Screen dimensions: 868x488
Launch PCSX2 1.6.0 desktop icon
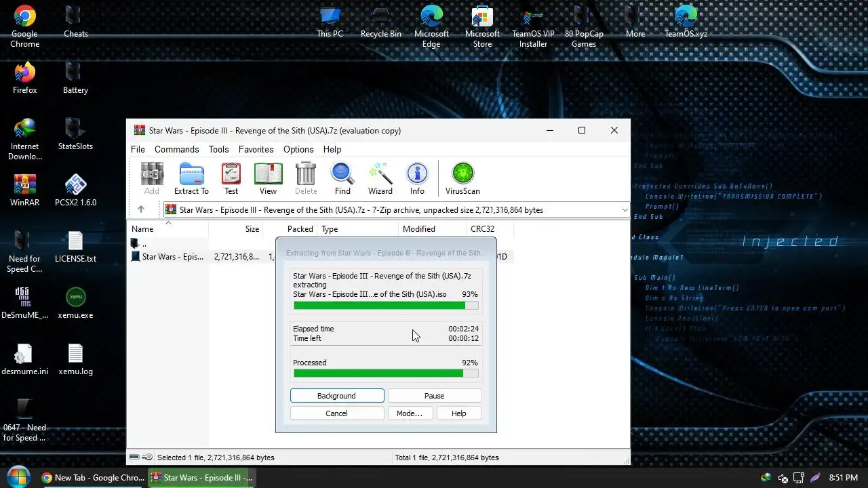pos(75,190)
